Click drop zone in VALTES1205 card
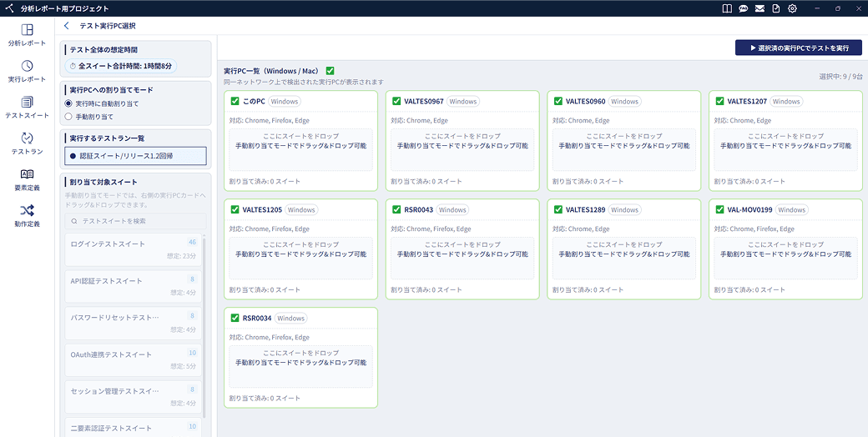 tap(300, 259)
